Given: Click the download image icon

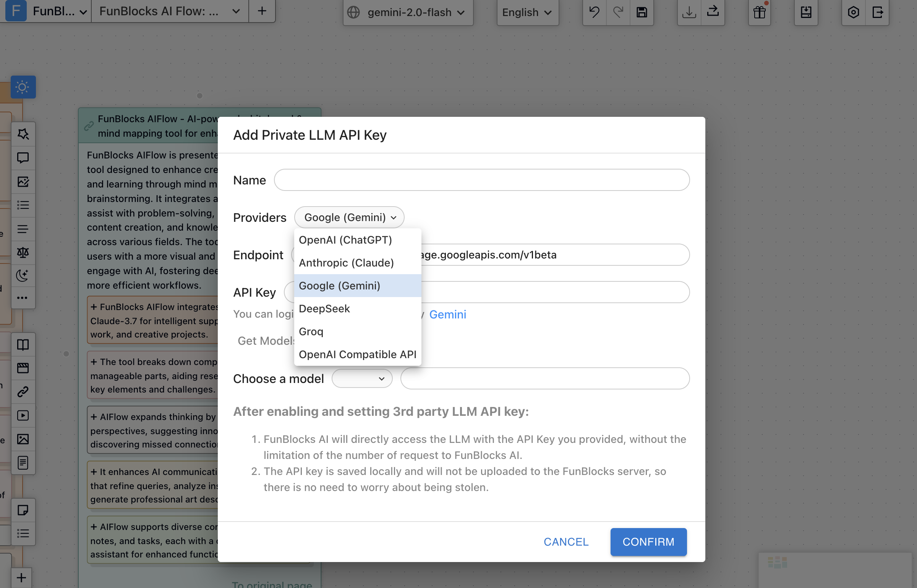Looking at the screenshot, I should pyautogui.click(x=689, y=13).
